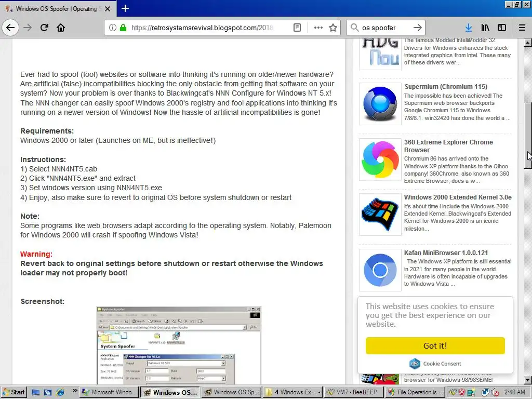This screenshot has height=399, width=532.
Task: Click the Kafan MiniBrowser blue logo thumbnail
Action: pos(380,270)
